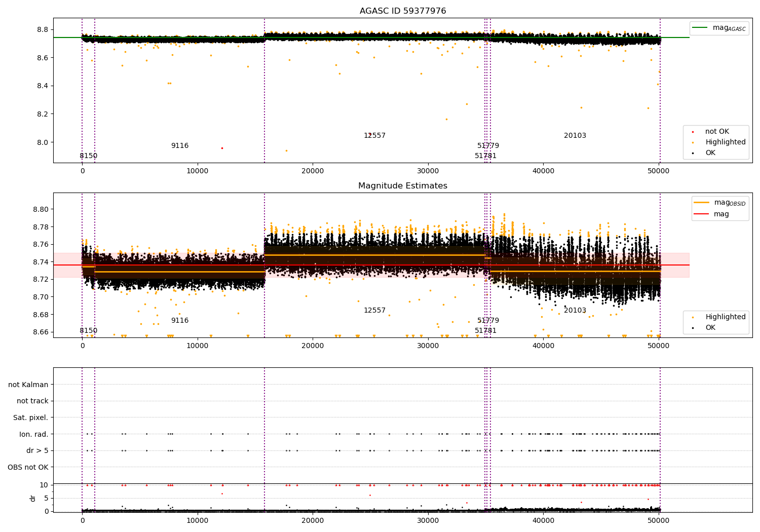Viewport: 760px width, 532px height.
Task: Click the 'not Kalman' row label
Action: click(28, 385)
